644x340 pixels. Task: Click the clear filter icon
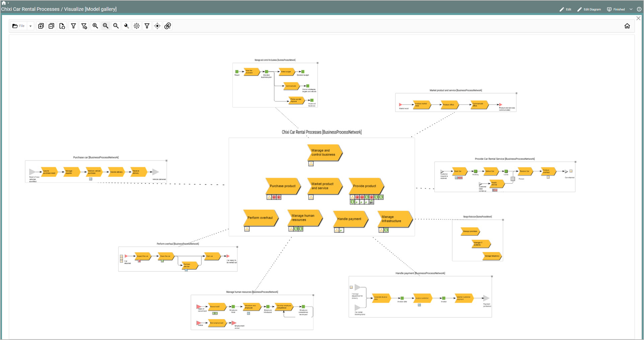pos(84,26)
